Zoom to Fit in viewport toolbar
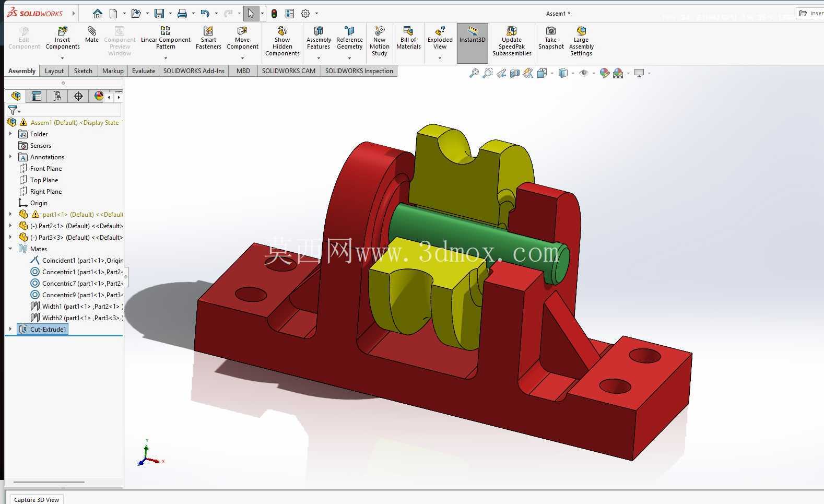 pyautogui.click(x=474, y=73)
